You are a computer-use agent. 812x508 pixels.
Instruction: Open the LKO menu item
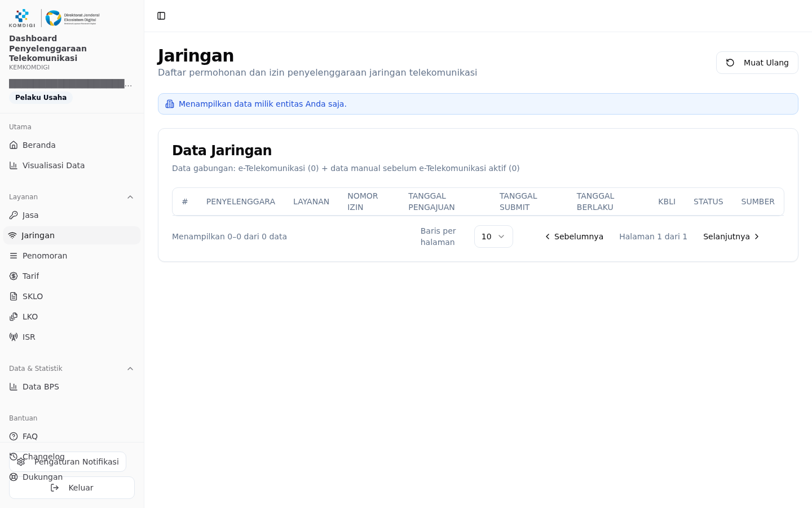(72, 317)
